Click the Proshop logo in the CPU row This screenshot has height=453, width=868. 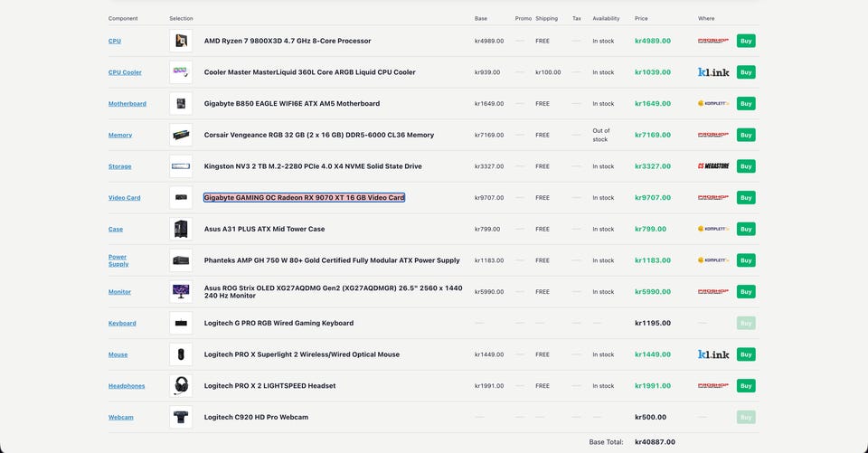713,41
